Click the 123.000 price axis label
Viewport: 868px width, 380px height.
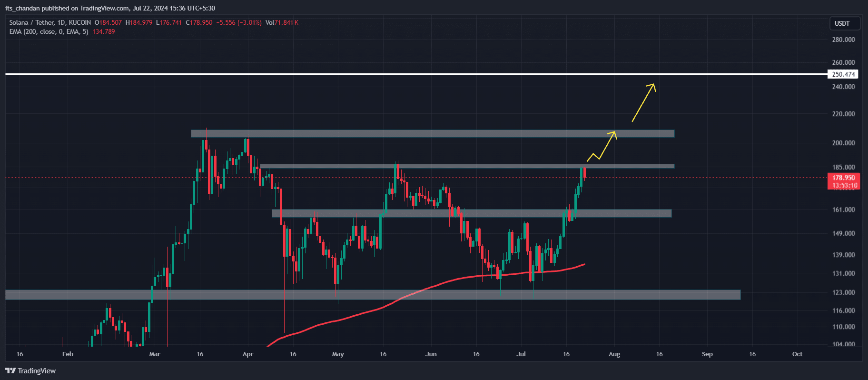843,292
